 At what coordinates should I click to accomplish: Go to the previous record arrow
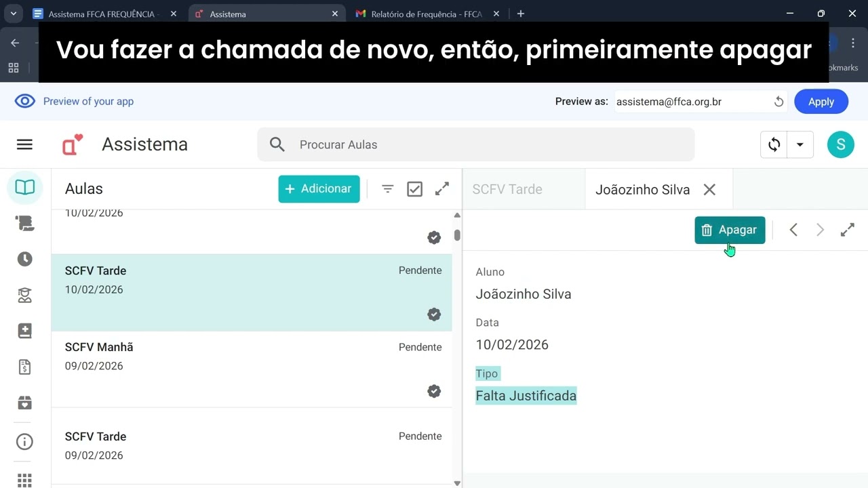(x=793, y=230)
